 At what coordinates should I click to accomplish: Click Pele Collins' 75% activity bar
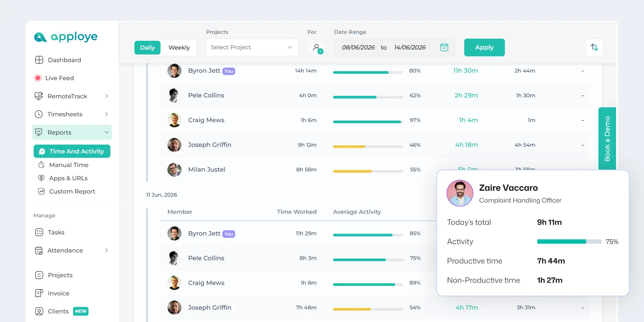368,260
